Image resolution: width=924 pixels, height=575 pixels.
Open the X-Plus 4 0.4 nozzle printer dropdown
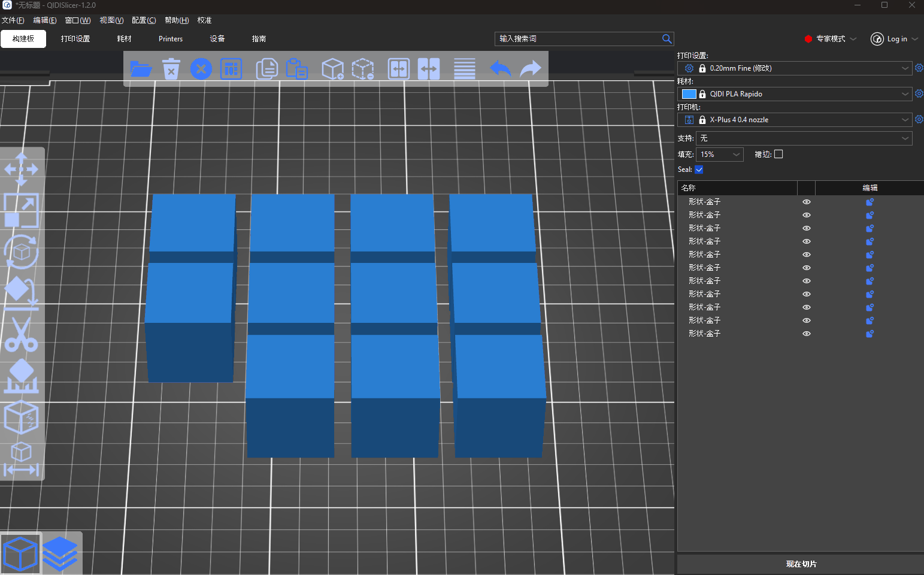pos(795,120)
